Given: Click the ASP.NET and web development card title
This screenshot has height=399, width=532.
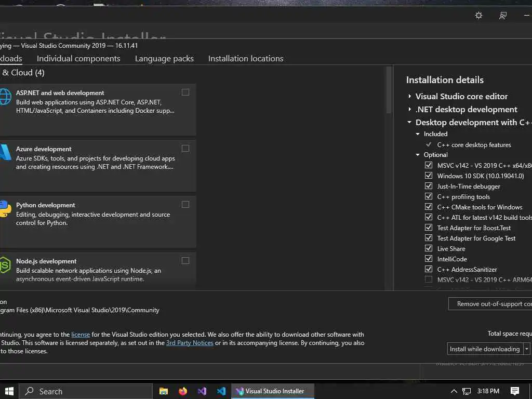Looking at the screenshot, I should pos(60,93).
